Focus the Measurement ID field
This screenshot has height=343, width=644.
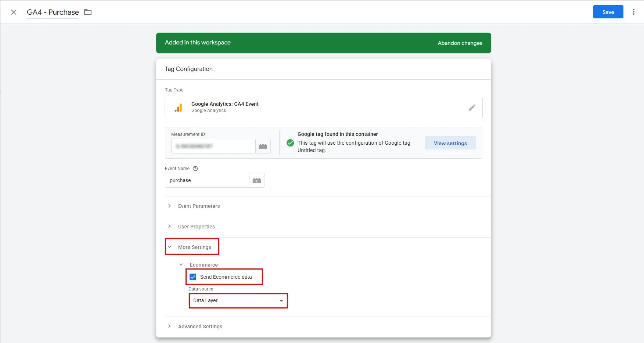point(213,146)
